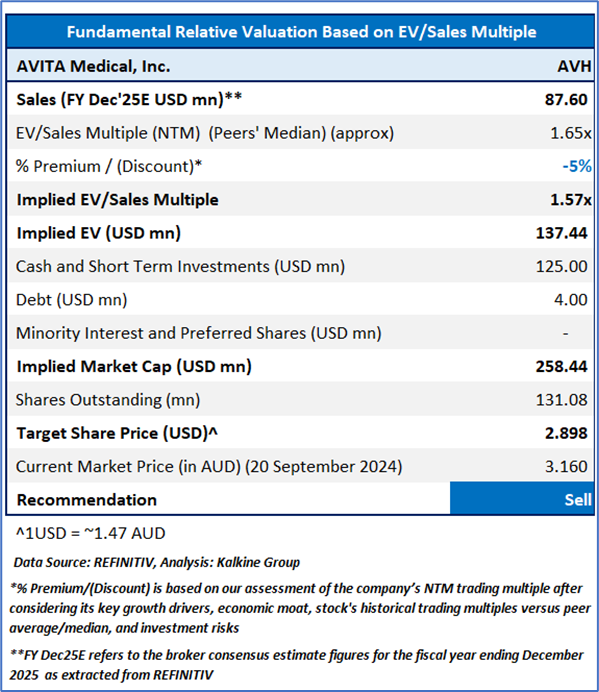
Task: Click the blue 'Sell' recommendation cell
Action: 522,499
